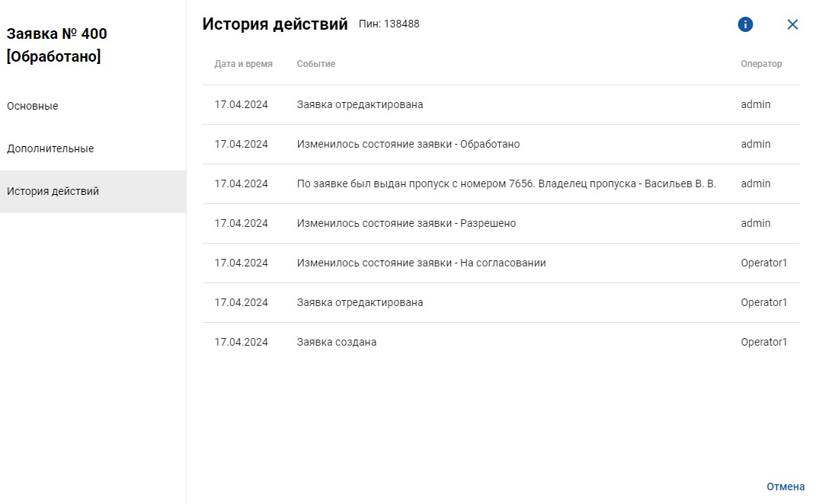The width and height of the screenshot is (816, 504).
Task: Click row with На согласовании status
Action: 501,263
